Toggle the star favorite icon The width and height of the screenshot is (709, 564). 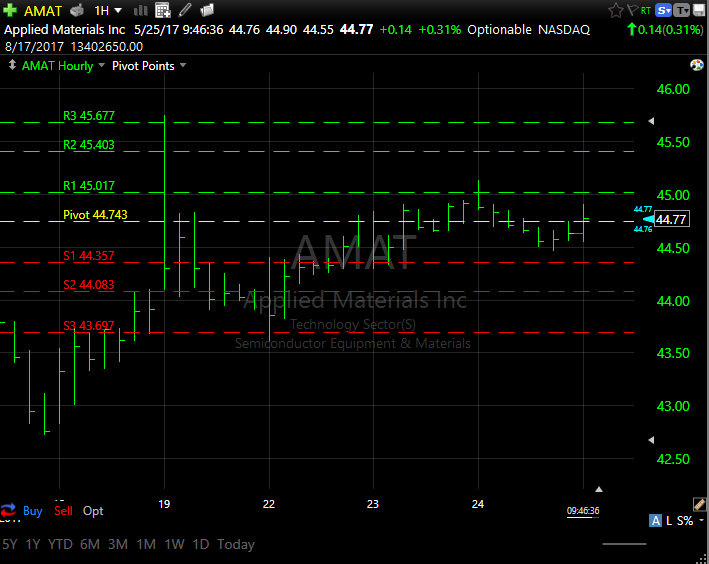click(615, 10)
